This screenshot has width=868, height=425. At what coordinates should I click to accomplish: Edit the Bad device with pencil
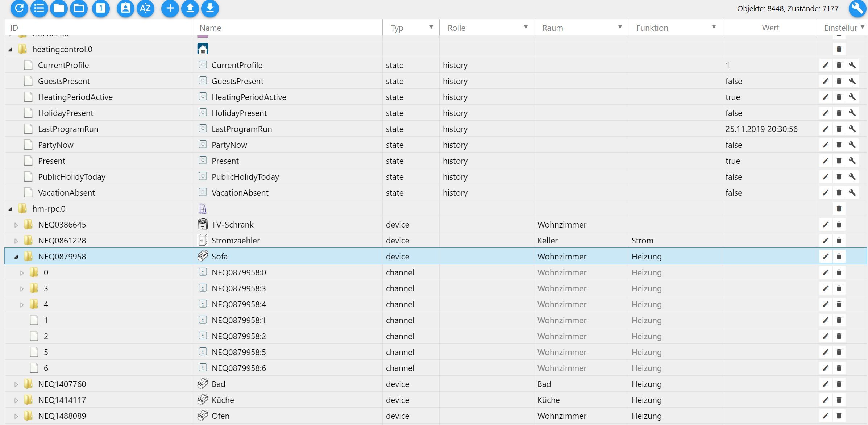(x=826, y=384)
